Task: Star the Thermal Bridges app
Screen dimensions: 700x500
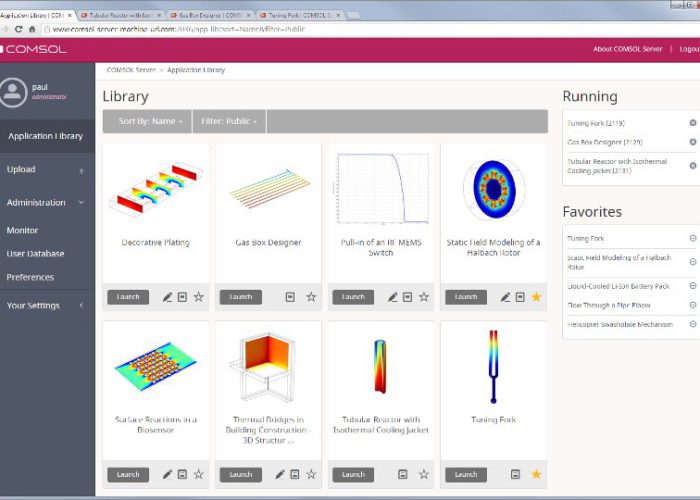Action: coord(311,474)
